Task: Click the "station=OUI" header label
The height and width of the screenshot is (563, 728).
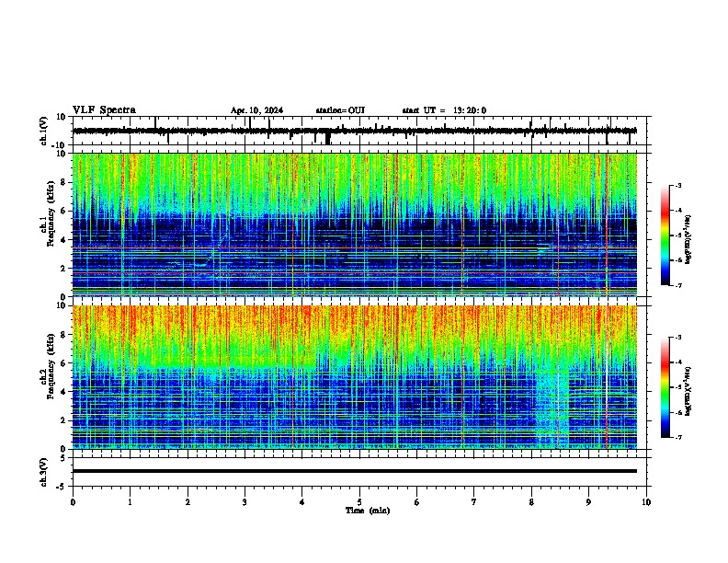Action: click(x=340, y=110)
